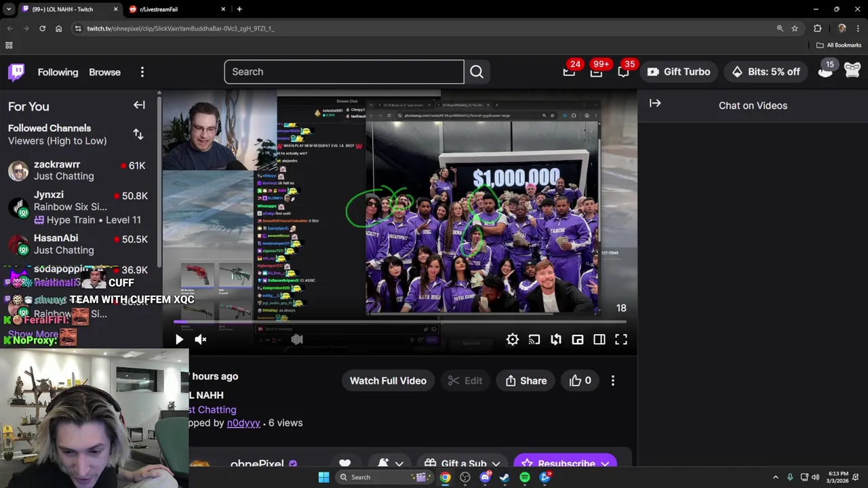This screenshot has height=488, width=868.
Task: Open the Jynxzi channel in sidebar
Action: point(80,207)
